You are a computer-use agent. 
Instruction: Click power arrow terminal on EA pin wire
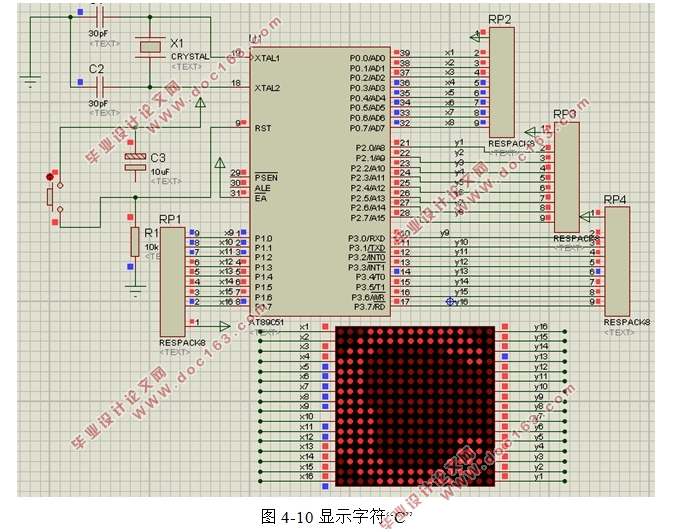tap(220, 163)
